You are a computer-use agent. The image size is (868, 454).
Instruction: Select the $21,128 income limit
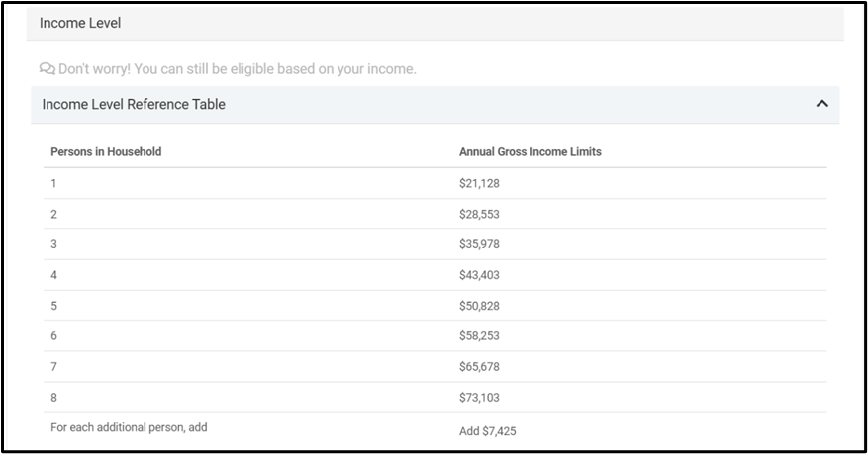[x=480, y=183]
